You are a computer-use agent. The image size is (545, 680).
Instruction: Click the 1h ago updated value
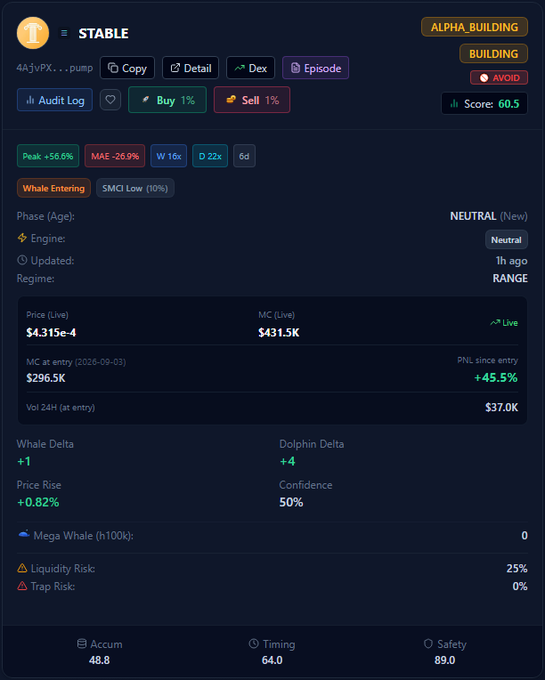(512, 260)
